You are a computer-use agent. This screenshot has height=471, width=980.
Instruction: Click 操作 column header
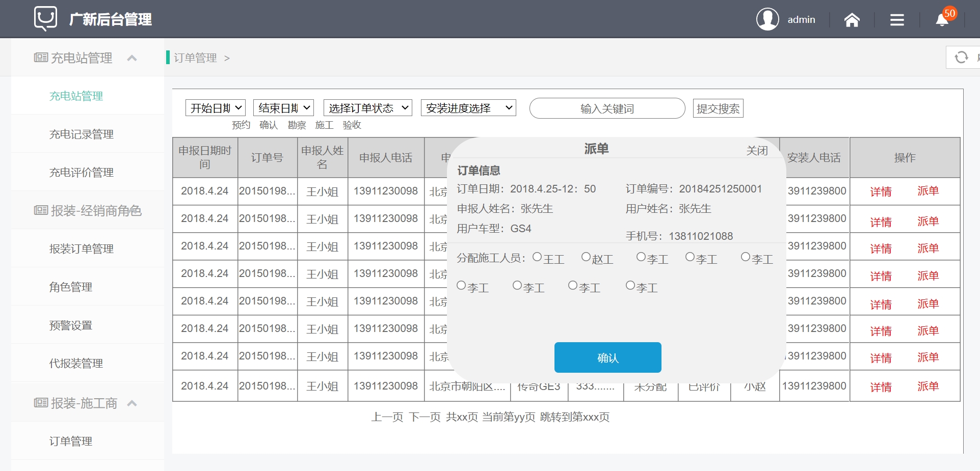coord(905,158)
